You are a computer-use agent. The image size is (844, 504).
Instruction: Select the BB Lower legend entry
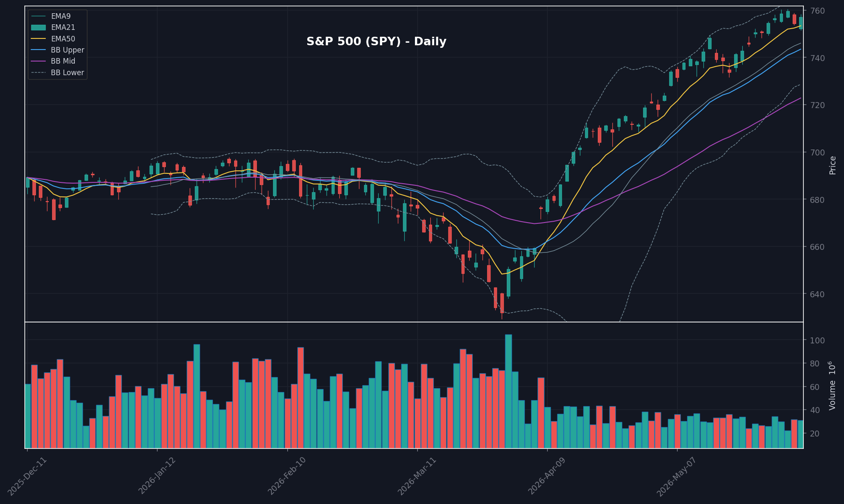click(58, 73)
